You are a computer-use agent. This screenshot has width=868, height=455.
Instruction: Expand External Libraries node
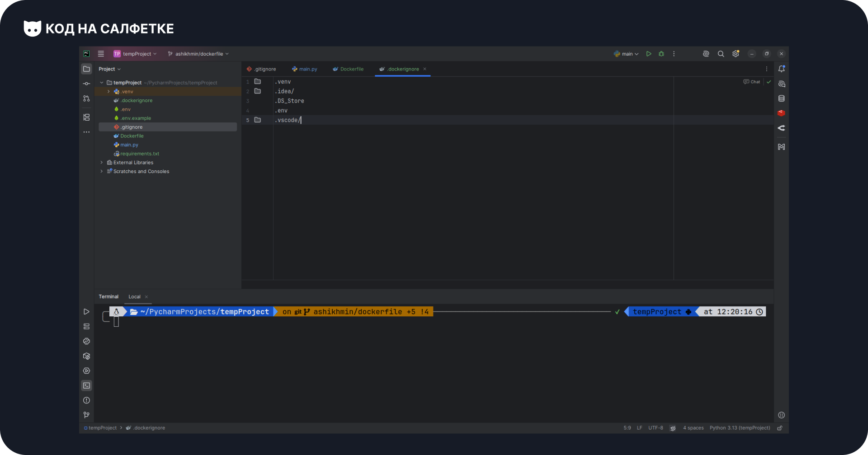[102, 163]
